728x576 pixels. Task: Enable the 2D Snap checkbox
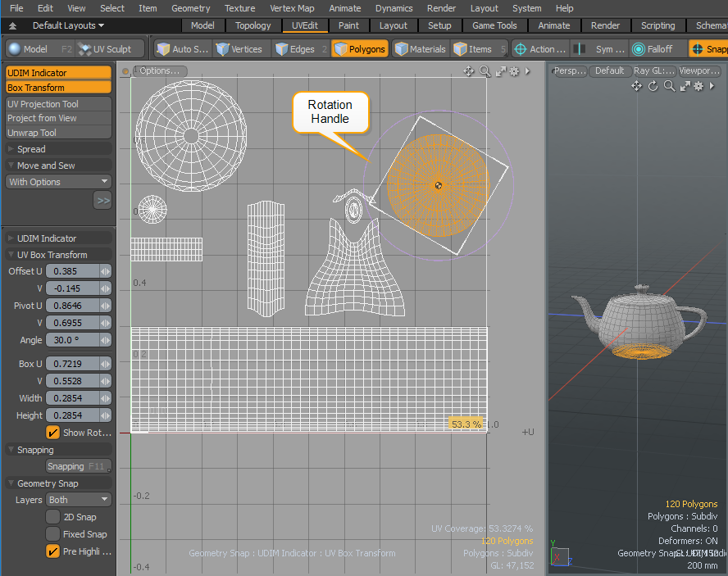click(53, 517)
